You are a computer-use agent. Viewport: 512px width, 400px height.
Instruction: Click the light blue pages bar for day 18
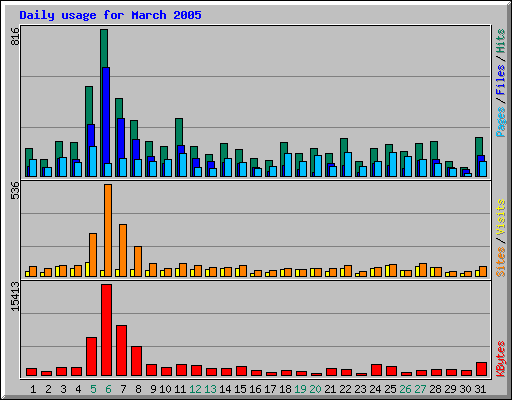(x=288, y=165)
